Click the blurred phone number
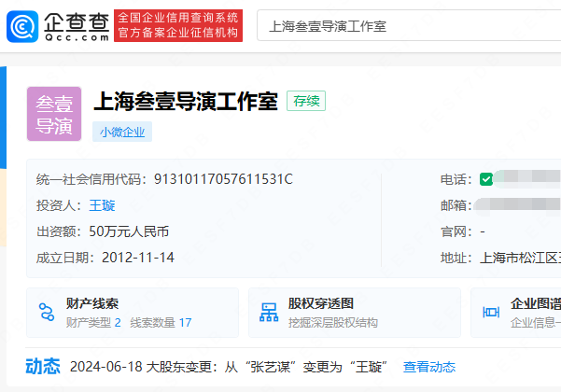The width and height of the screenshot is (561, 392). tap(526, 178)
